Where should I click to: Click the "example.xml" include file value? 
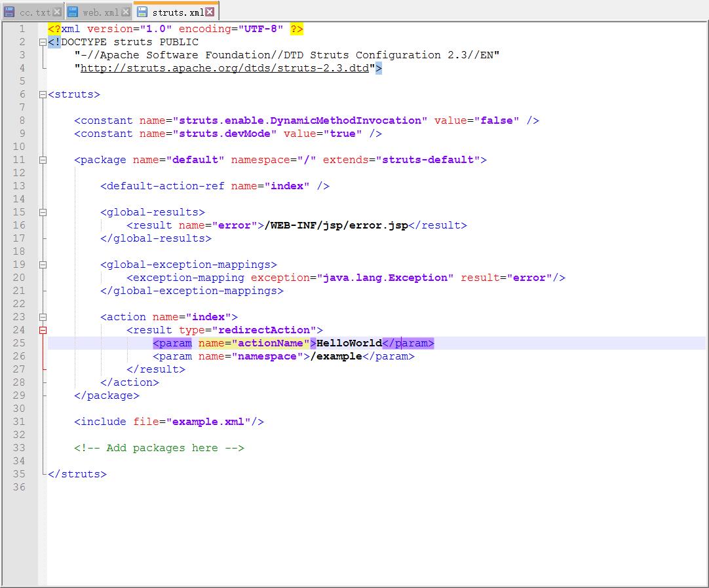tap(208, 422)
